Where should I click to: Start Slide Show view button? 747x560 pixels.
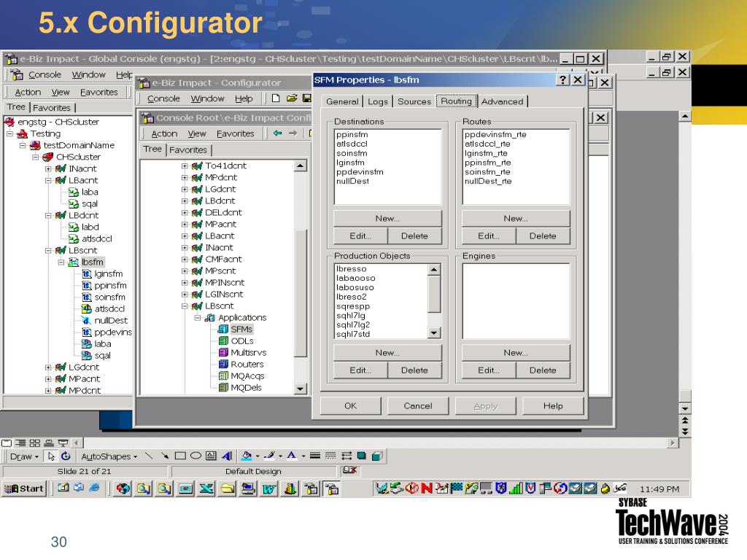click(63, 443)
